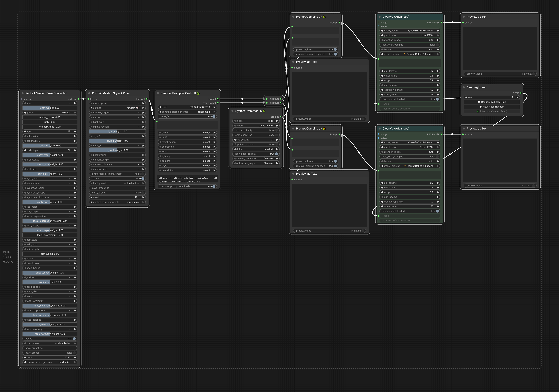Open scene select dropdown in Random Prompter

tap(187, 133)
